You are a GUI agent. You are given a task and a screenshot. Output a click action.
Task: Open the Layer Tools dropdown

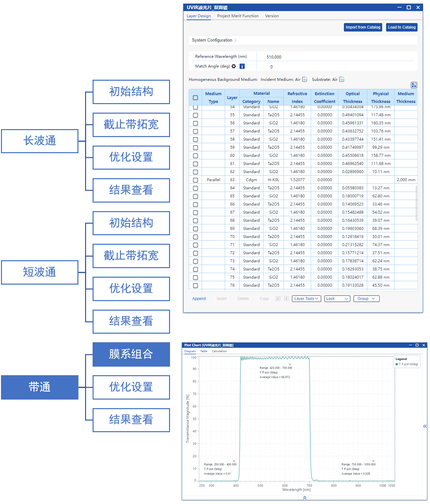[x=306, y=299]
